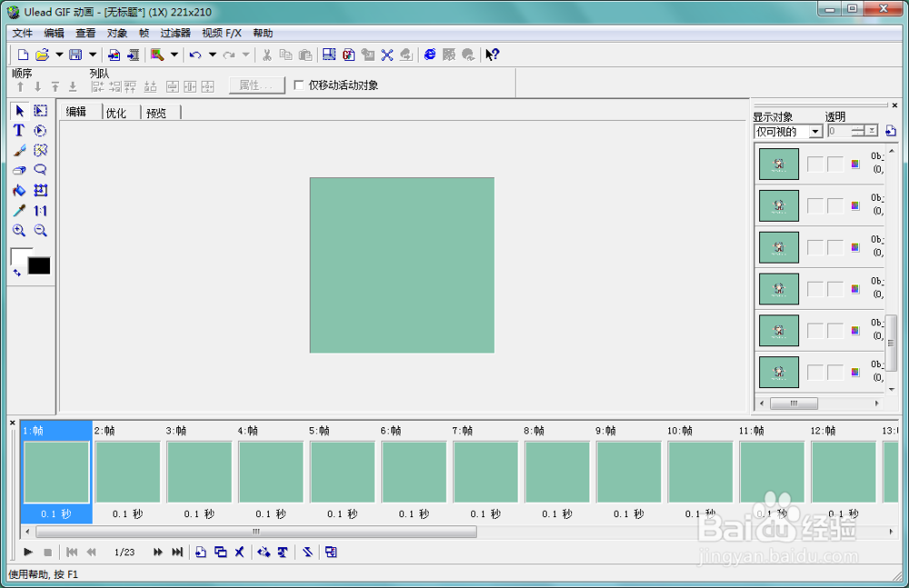909x588 pixels.
Task: Select frame 9 thumbnail in timeline
Action: [x=628, y=472]
